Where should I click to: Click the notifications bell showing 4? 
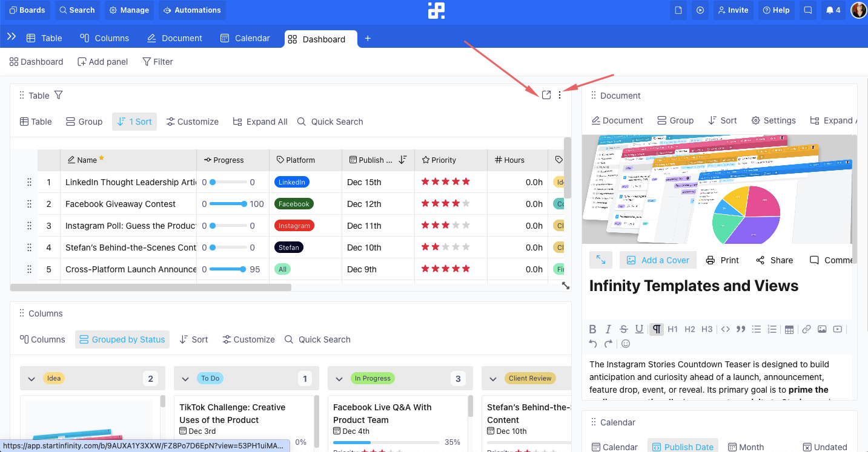833,10
